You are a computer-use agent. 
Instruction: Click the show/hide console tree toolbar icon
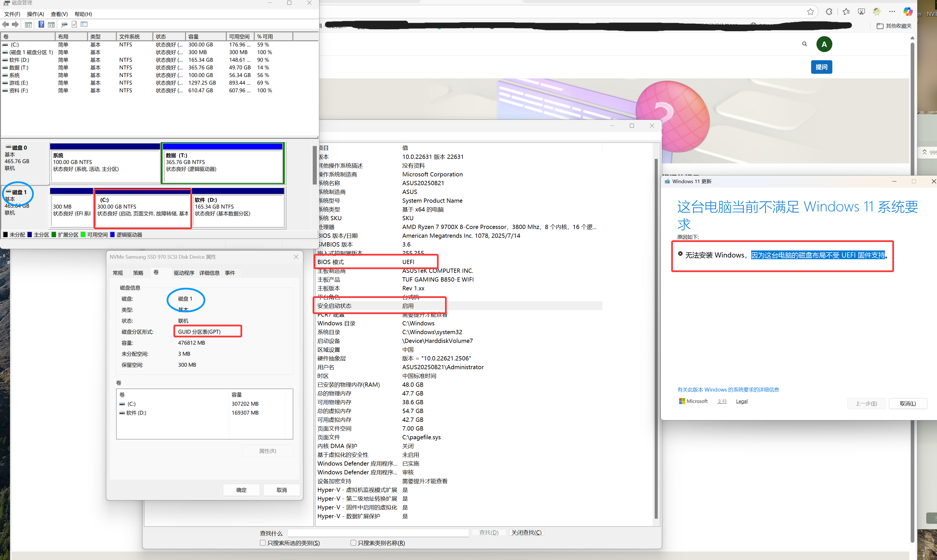point(28,25)
